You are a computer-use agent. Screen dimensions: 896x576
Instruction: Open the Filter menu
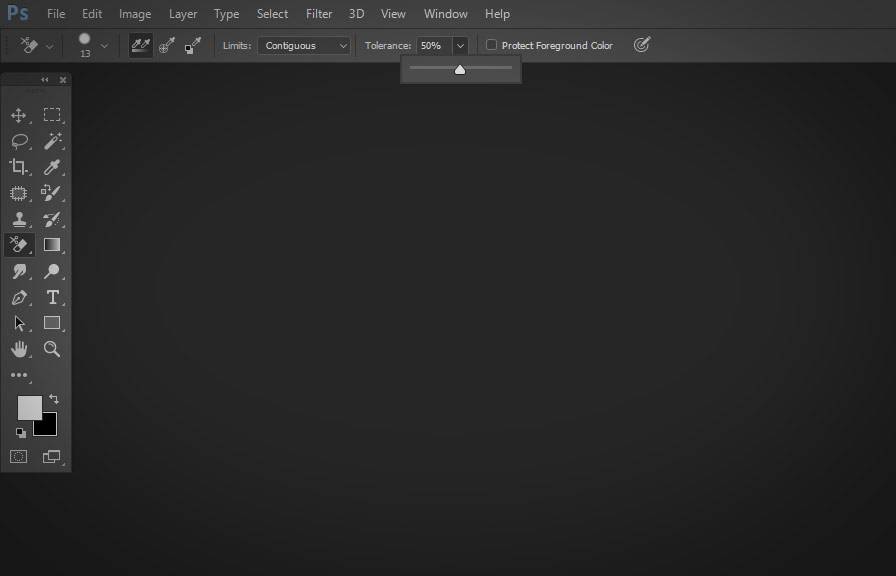coord(319,14)
